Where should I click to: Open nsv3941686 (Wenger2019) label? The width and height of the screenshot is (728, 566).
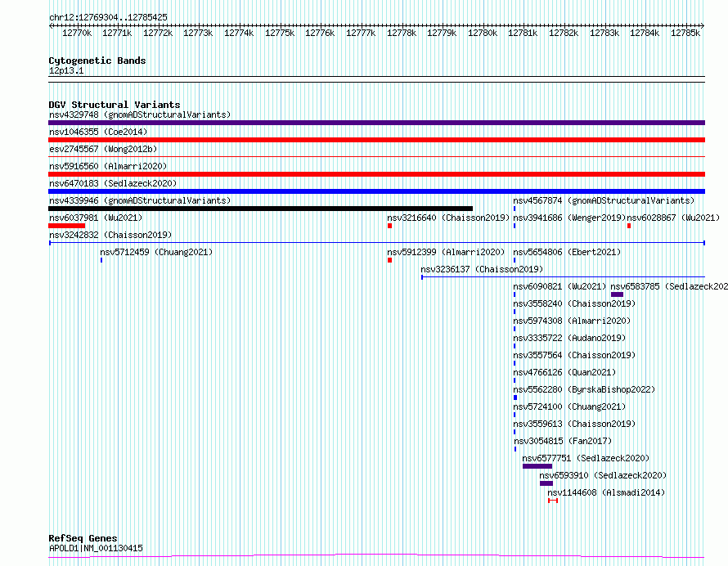569,218
